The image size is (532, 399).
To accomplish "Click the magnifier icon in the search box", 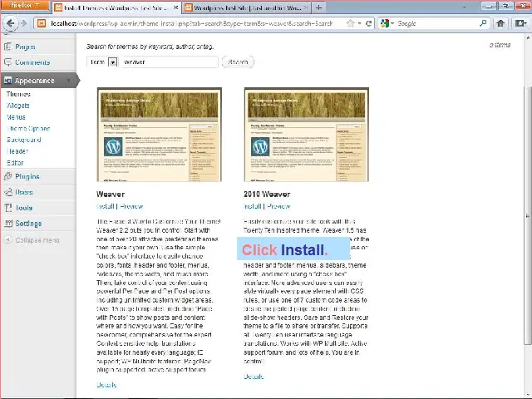I will click(483, 23).
